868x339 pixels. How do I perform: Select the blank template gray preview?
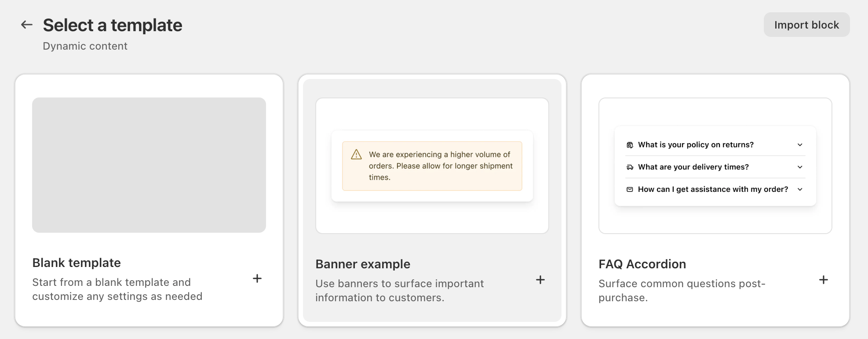[x=149, y=165]
